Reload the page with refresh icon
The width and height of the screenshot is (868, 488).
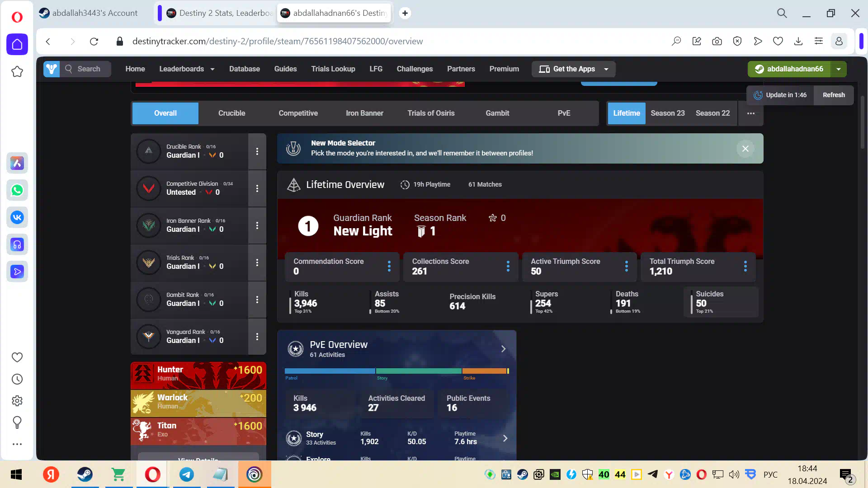(94, 42)
